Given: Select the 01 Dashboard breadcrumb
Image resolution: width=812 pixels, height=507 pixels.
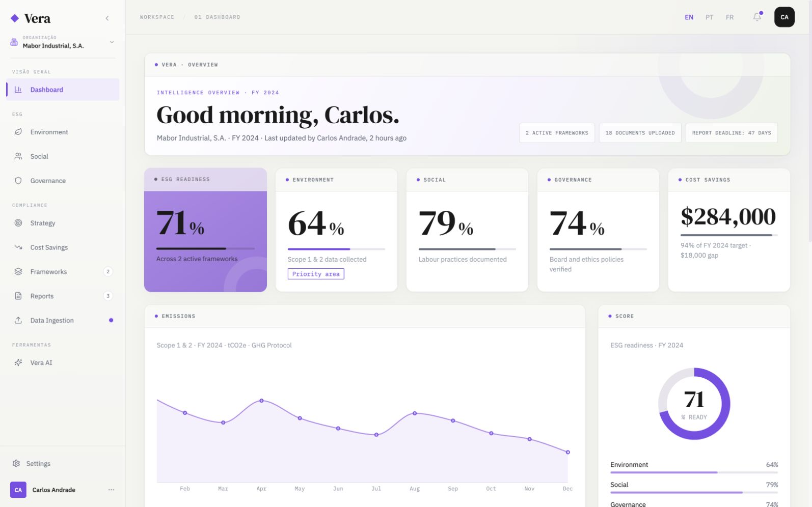Looking at the screenshot, I should click(217, 17).
